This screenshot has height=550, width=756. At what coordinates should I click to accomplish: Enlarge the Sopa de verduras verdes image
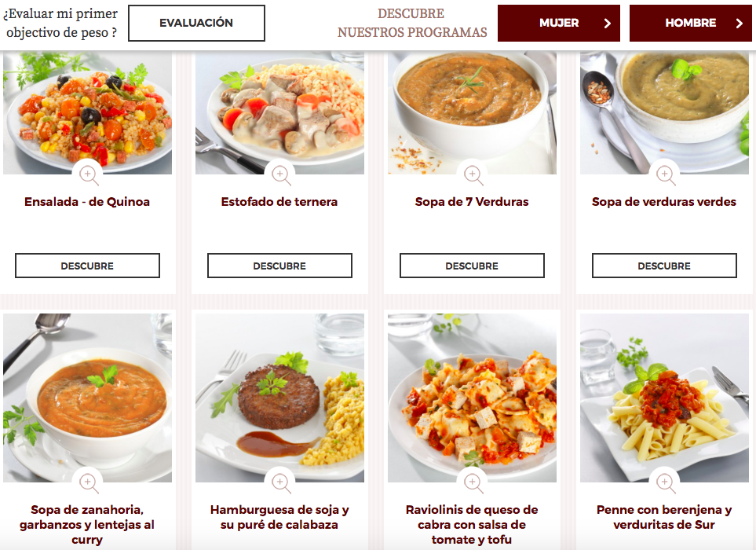[x=666, y=174]
